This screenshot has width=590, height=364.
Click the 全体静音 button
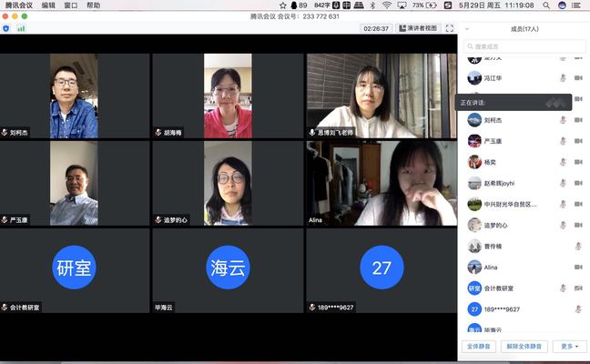(480, 347)
